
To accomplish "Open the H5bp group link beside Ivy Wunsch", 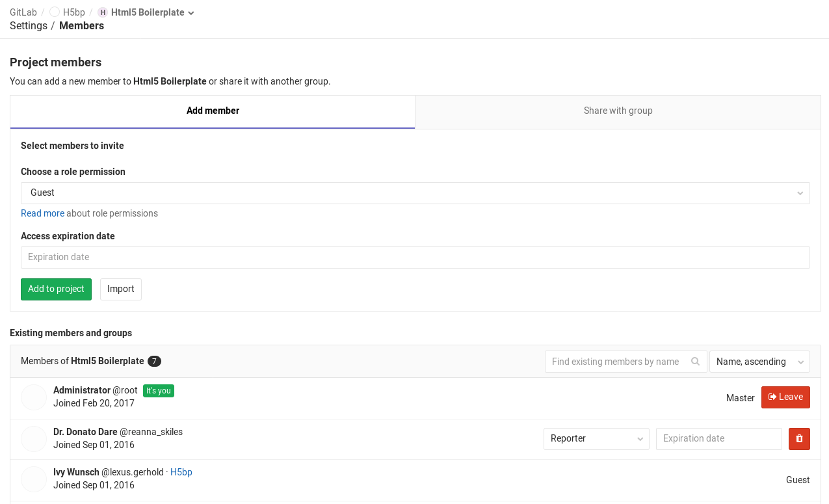I will (x=181, y=472).
